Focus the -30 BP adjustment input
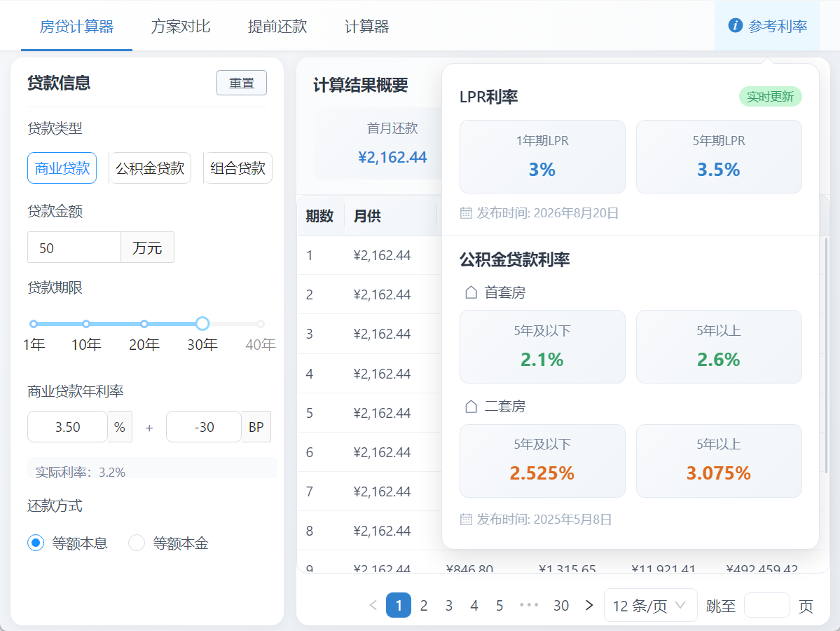The height and width of the screenshot is (631, 840). point(204,427)
